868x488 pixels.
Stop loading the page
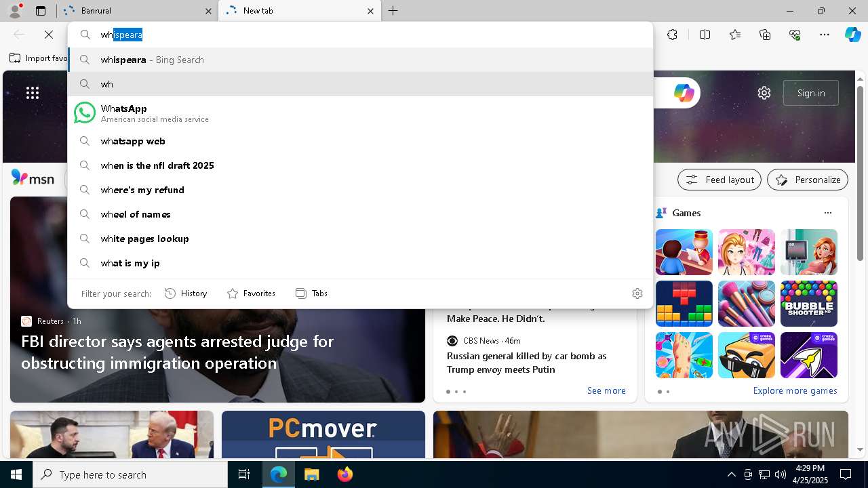(x=49, y=35)
